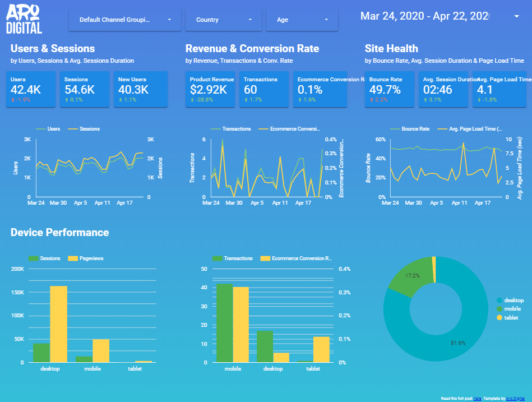This screenshot has width=532, height=402.
Task: Click the Revenue & Conversion Rate heading
Action: (252, 49)
